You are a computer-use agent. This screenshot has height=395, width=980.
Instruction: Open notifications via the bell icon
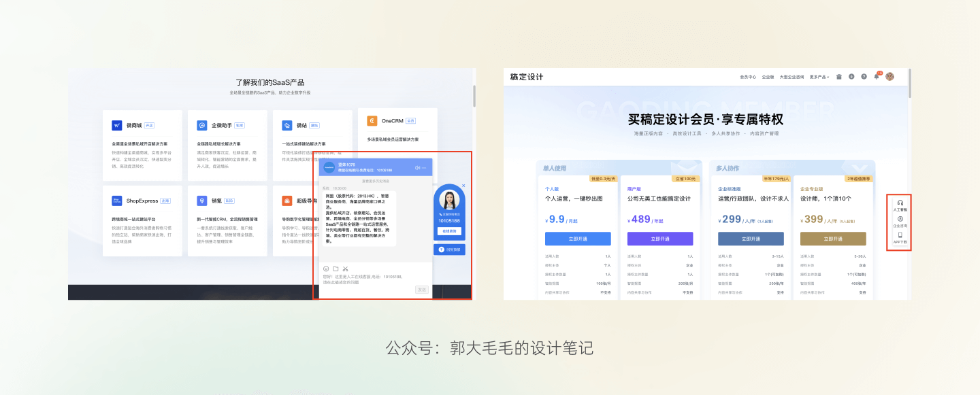coord(877,76)
